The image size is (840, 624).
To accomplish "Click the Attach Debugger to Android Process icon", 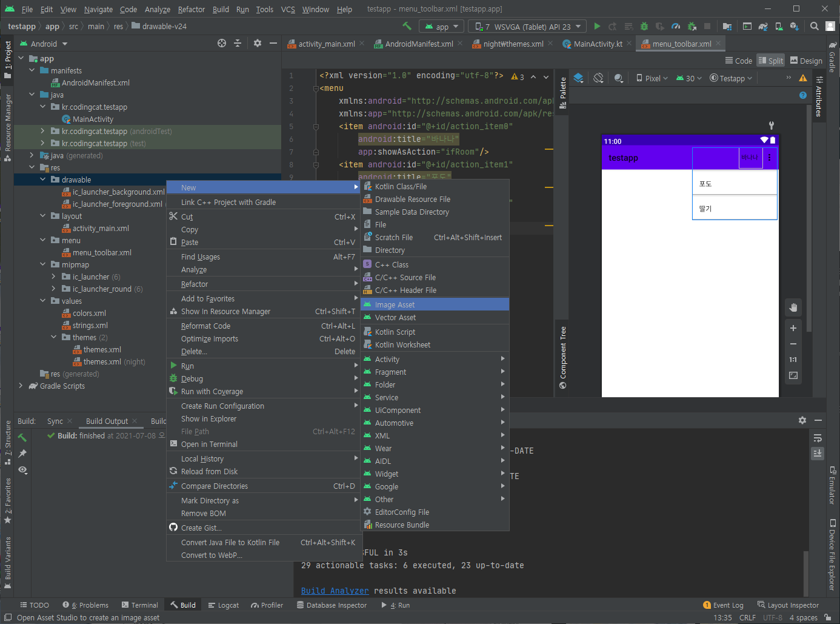I will [692, 26].
